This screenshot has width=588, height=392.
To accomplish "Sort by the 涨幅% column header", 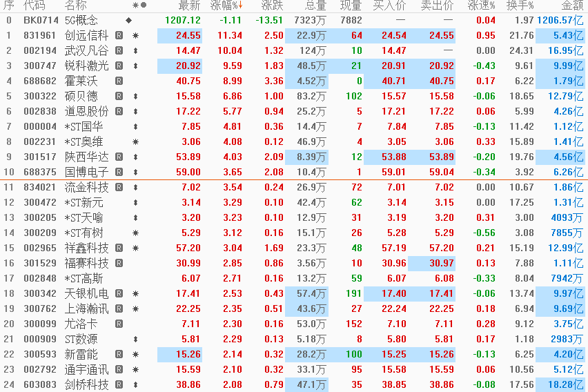I will (x=226, y=6).
